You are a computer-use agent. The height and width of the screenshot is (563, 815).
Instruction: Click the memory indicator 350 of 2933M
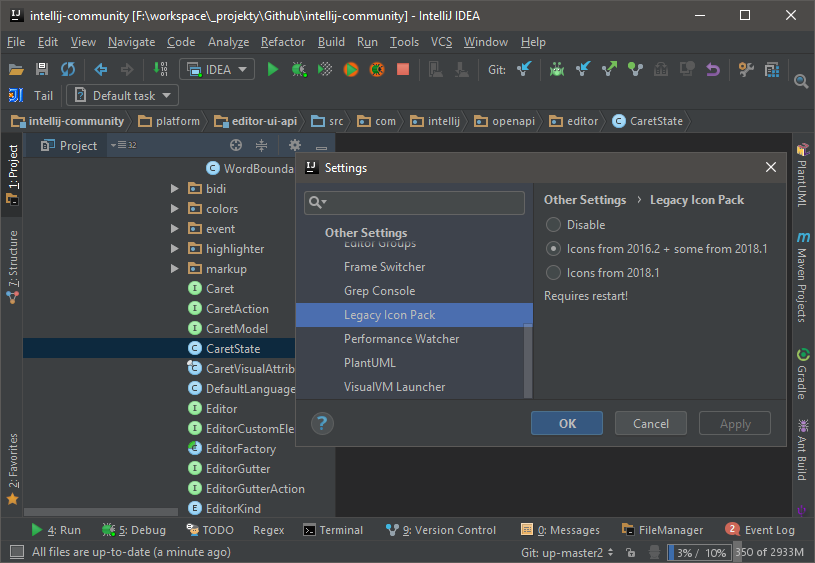[769, 552]
